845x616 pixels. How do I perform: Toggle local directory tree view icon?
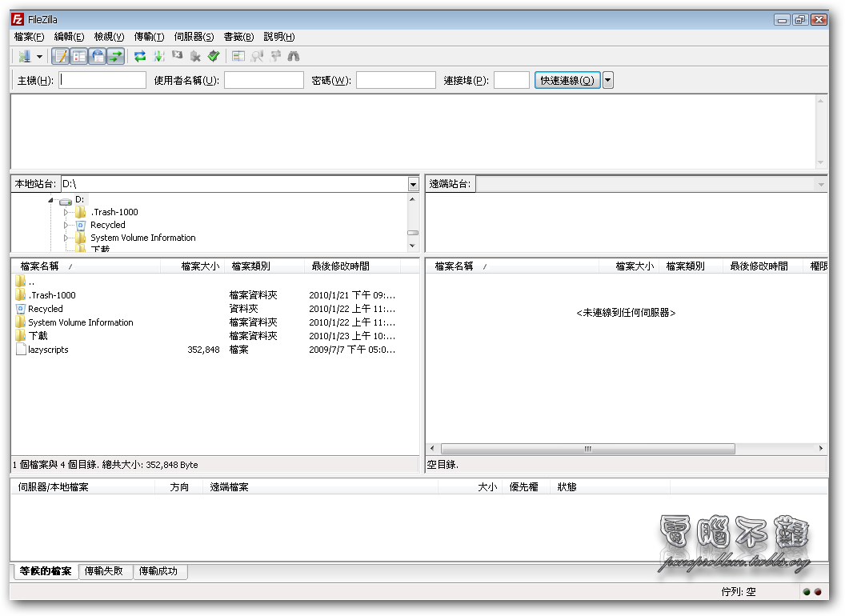coord(79,56)
